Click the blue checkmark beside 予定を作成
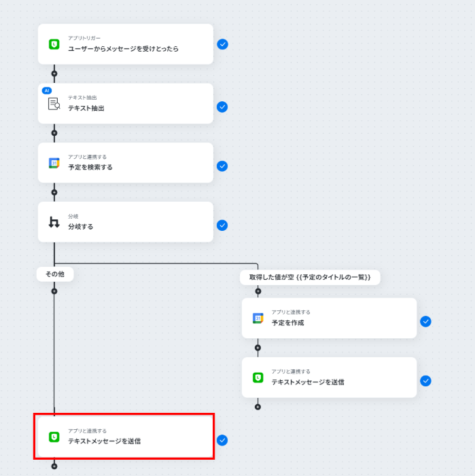The width and height of the screenshot is (475, 476). click(426, 322)
